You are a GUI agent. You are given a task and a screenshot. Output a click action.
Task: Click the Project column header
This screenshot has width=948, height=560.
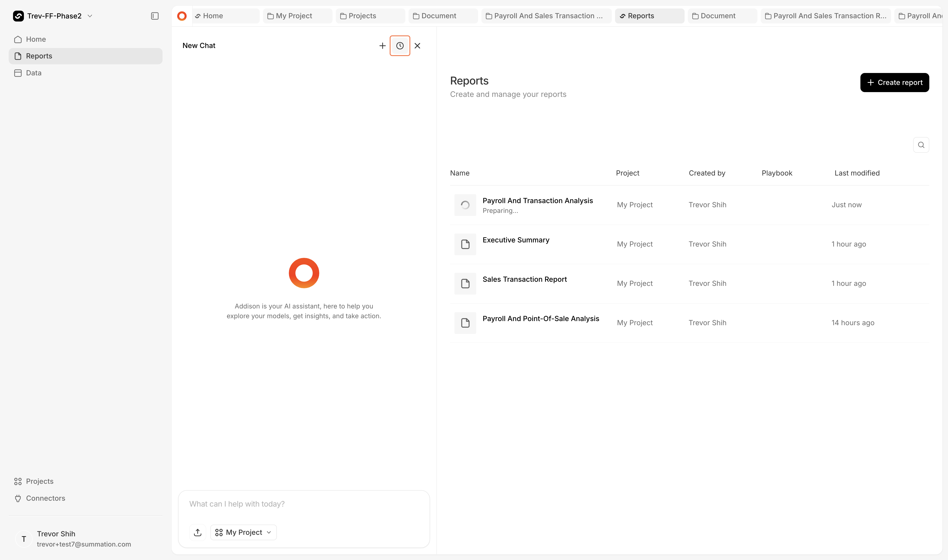click(627, 173)
